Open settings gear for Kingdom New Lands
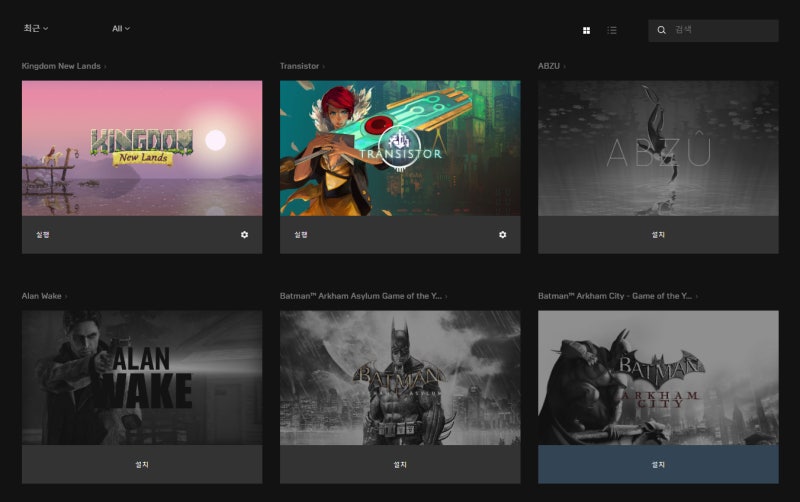 (244, 235)
